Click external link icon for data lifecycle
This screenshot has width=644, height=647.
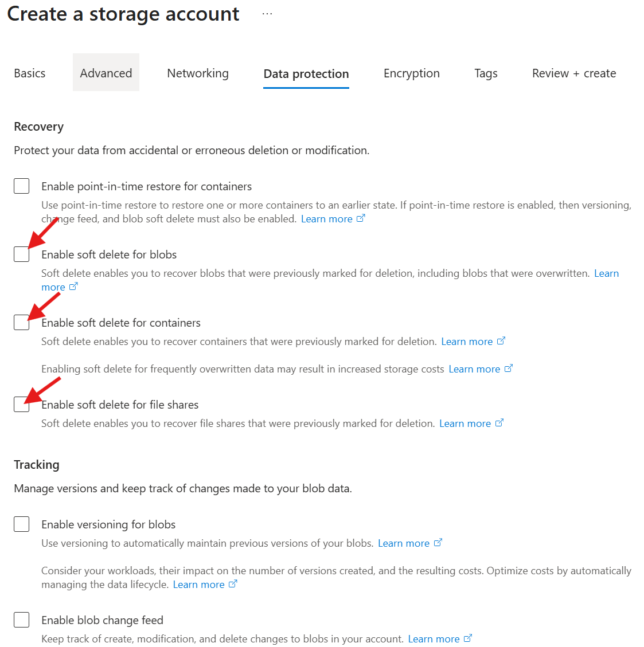233,584
